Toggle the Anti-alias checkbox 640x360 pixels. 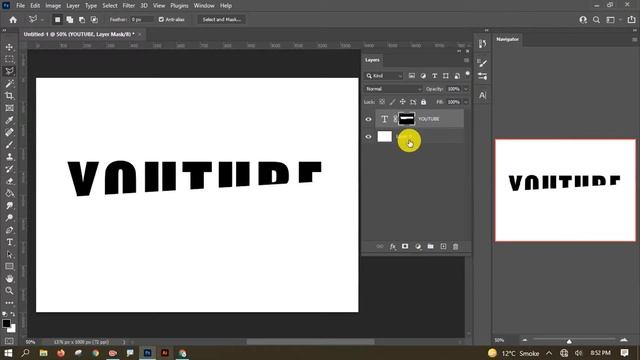[161, 20]
